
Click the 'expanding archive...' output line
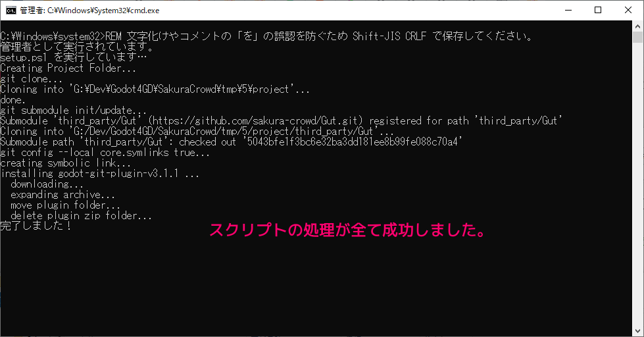click(63, 194)
